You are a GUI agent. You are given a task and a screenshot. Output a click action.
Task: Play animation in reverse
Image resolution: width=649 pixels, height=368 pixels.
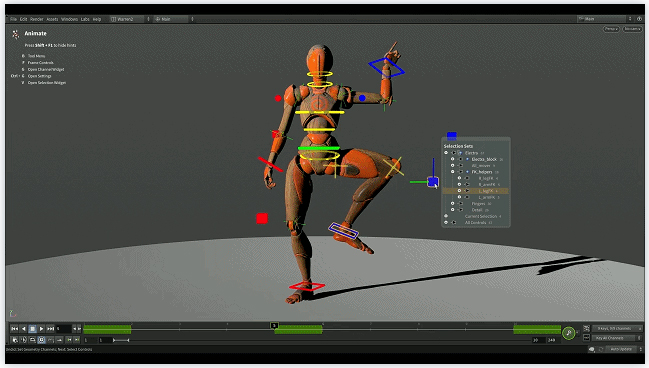pos(24,329)
